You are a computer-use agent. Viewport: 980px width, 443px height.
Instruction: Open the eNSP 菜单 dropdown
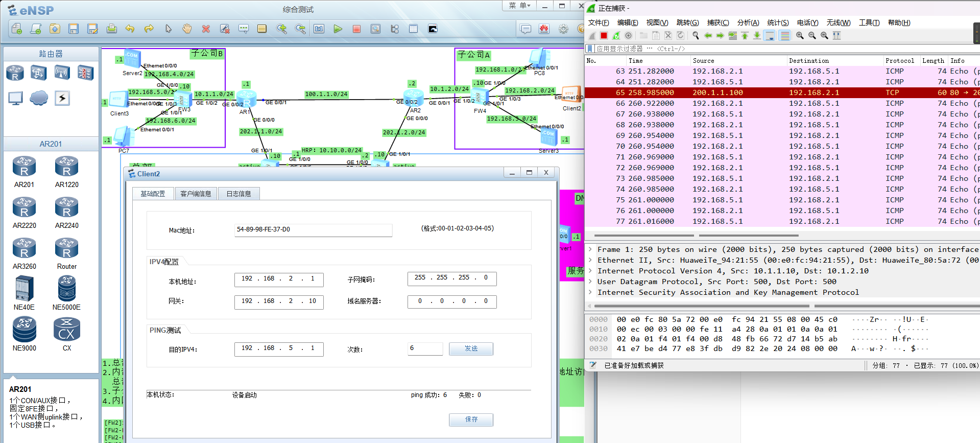[x=520, y=6]
